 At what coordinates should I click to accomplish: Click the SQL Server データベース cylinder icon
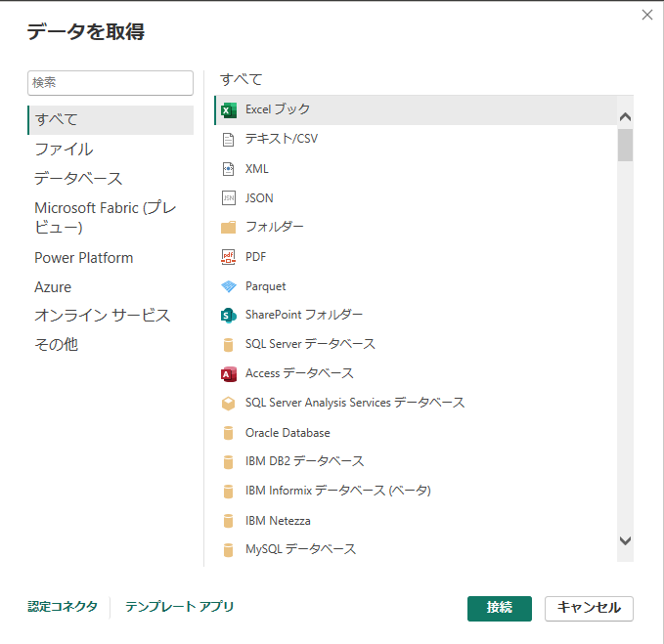click(x=228, y=345)
